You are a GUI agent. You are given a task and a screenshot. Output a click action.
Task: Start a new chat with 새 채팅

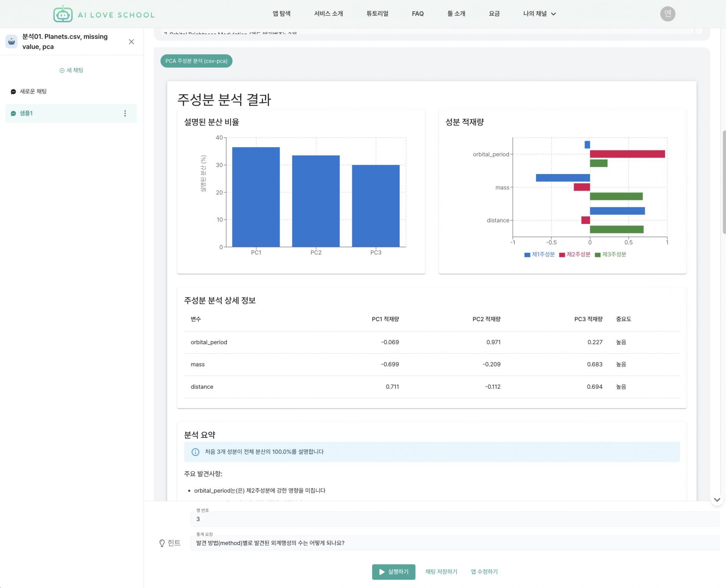[71, 70]
